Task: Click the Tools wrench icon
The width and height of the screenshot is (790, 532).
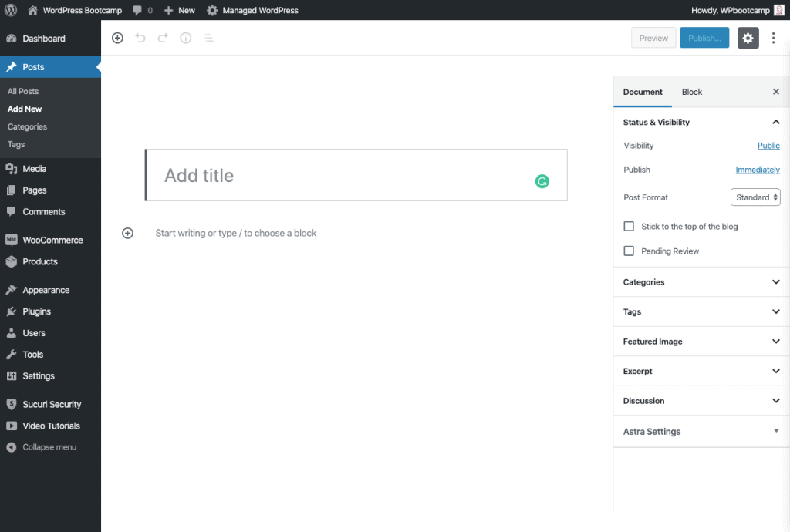Action: pos(11,355)
